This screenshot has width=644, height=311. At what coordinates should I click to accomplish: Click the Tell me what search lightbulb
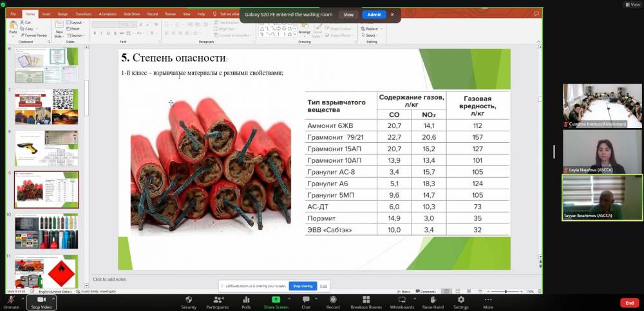point(215,14)
